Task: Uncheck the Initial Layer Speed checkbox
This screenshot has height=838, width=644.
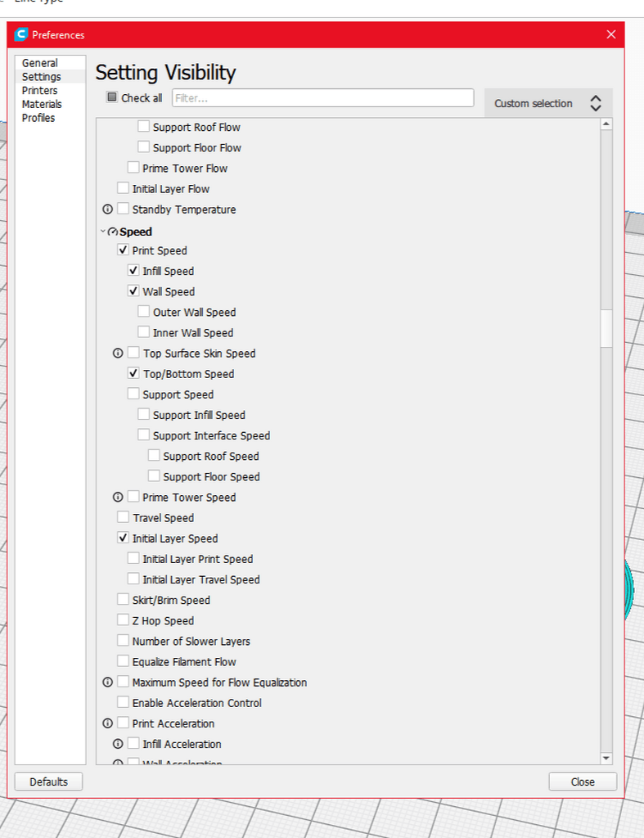Action: tap(123, 538)
